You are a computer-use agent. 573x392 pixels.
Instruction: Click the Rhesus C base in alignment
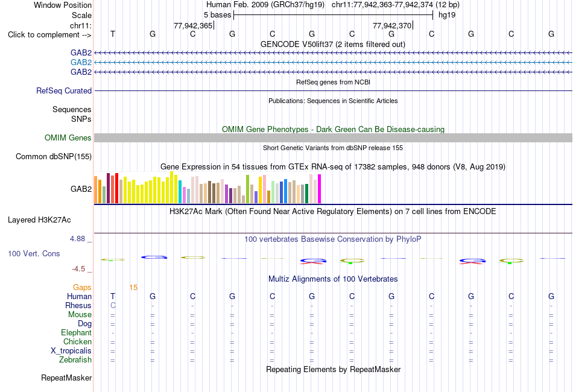pyautogui.click(x=113, y=305)
